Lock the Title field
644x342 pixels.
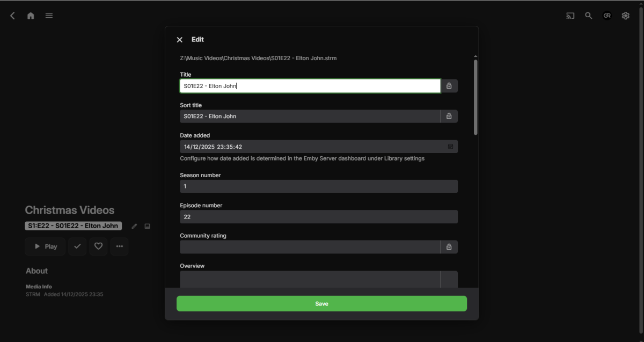(449, 86)
